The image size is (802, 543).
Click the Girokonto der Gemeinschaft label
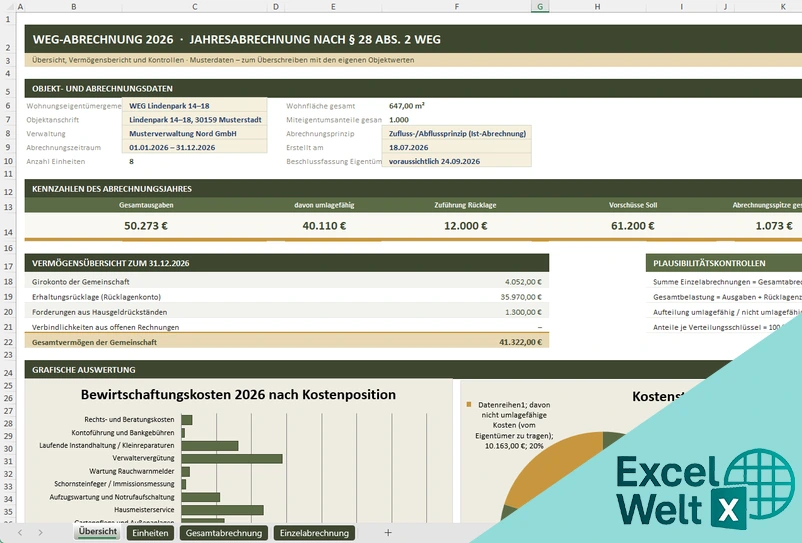(x=80, y=282)
